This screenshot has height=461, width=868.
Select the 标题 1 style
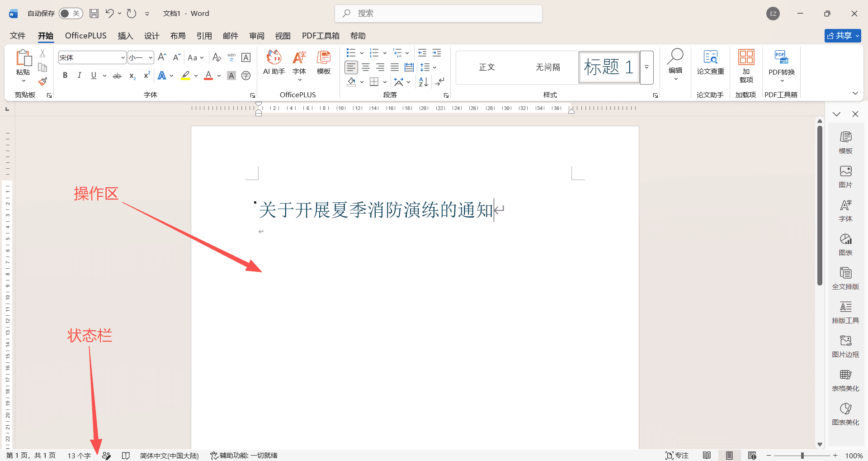point(609,67)
